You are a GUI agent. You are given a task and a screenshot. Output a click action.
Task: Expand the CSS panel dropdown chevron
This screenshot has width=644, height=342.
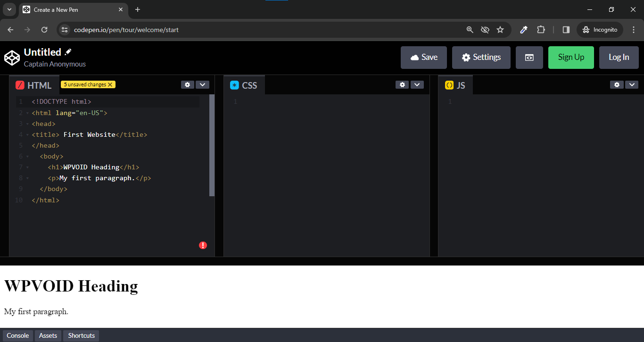[417, 84]
